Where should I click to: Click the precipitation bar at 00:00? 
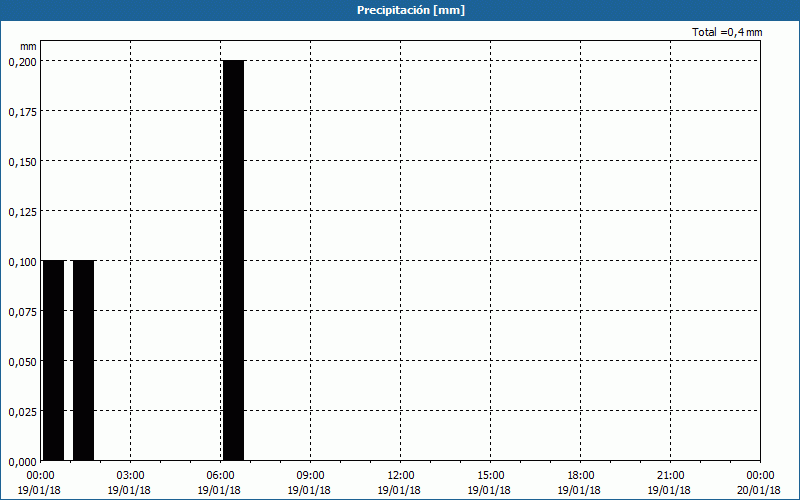click(x=54, y=360)
